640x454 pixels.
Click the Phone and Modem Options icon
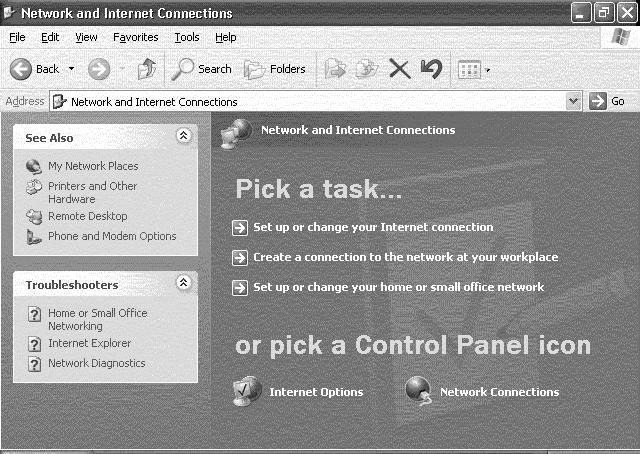[x=34, y=237]
